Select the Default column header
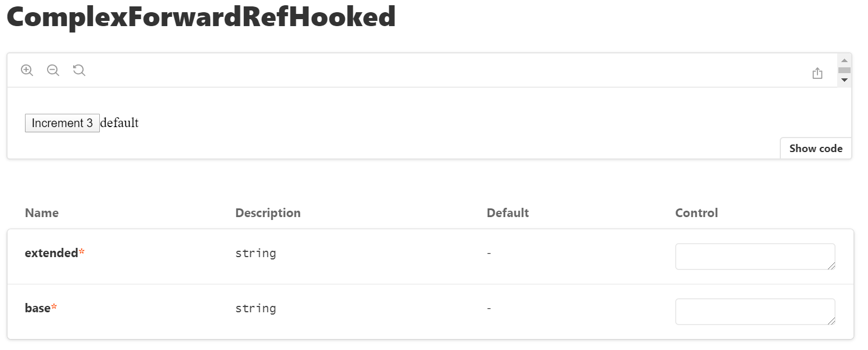The width and height of the screenshot is (868, 350). [x=507, y=212]
